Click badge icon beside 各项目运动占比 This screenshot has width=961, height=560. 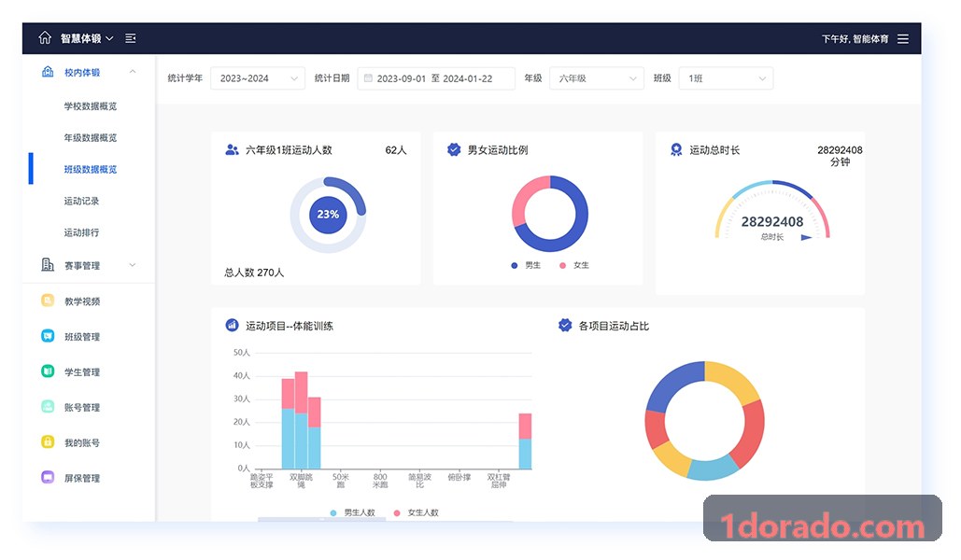[x=565, y=326]
